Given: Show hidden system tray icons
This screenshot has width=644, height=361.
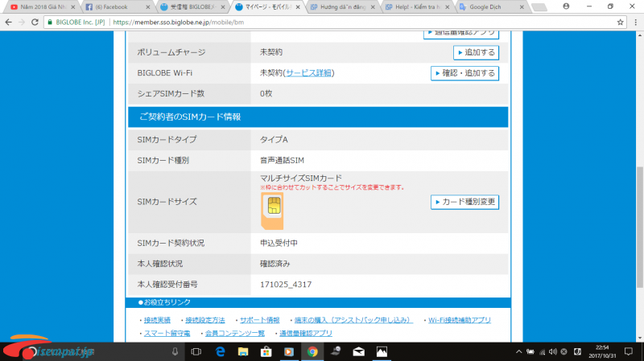Looking at the screenshot, I should [518, 351].
